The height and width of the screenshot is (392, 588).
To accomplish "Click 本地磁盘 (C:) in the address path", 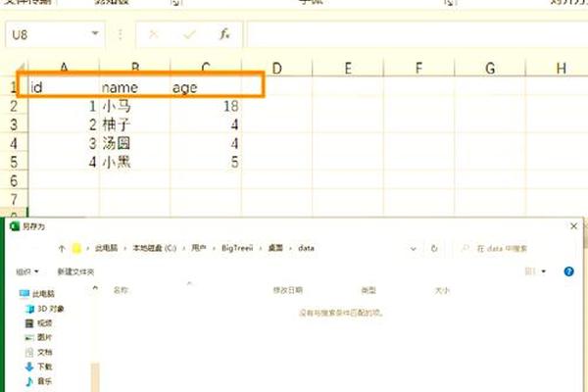I will click(x=154, y=248).
